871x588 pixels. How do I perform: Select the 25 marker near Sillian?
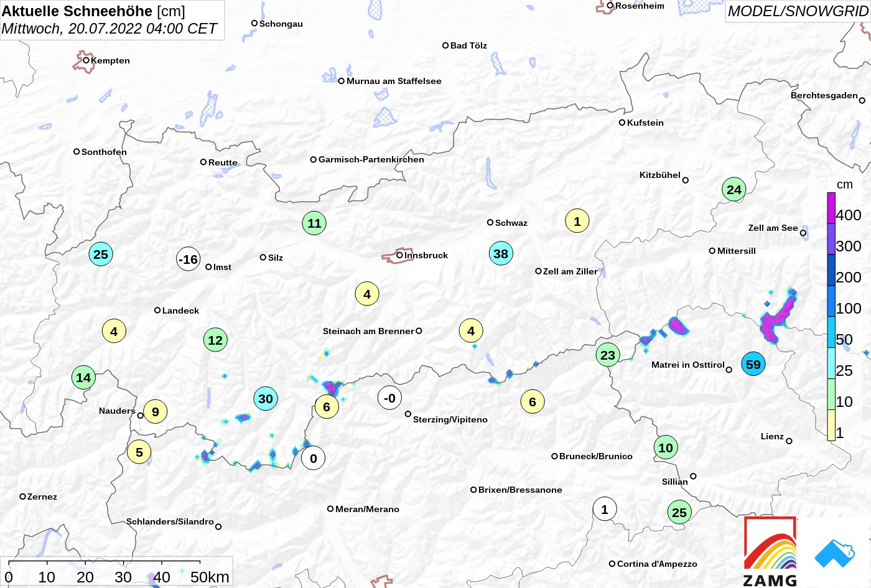[679, 513]
